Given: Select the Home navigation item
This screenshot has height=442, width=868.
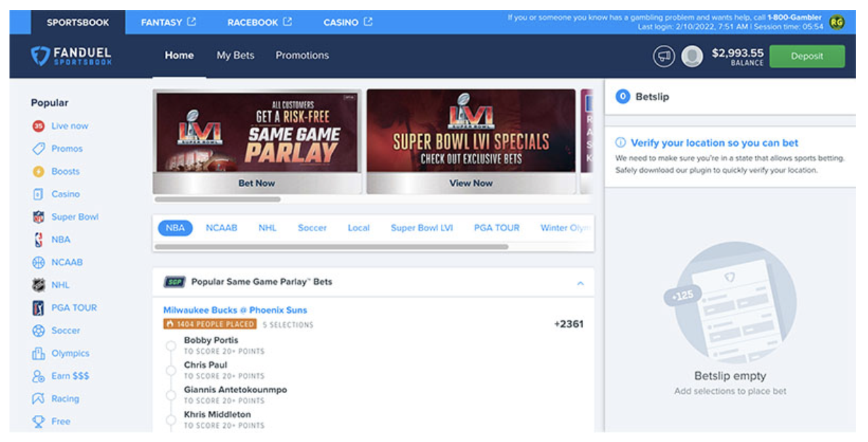Looking at the screenshot, I should coord(179,56).
